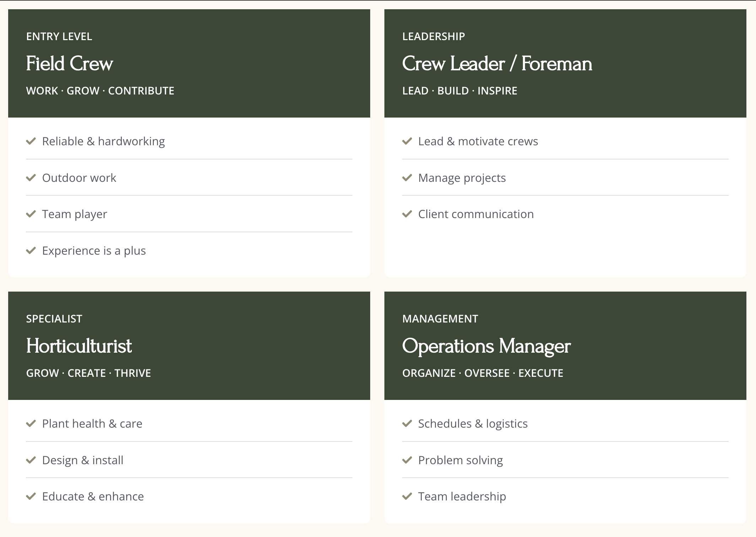Select the SPECIALIST label
Screen dimensions: 756x537
[54, 319]
